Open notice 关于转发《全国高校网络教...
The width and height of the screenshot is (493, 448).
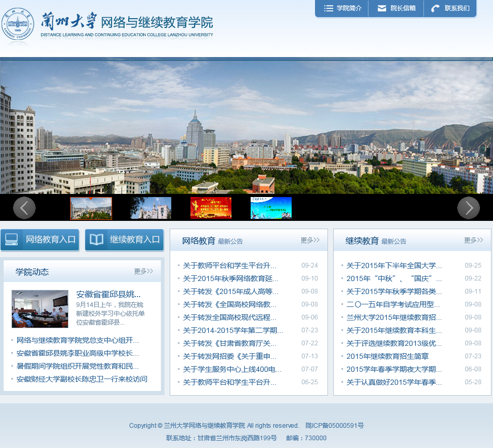click(x=229, y=304)
